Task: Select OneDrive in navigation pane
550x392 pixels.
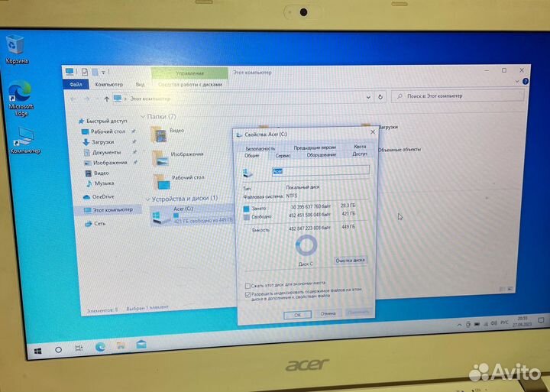Action: [99, 197]
